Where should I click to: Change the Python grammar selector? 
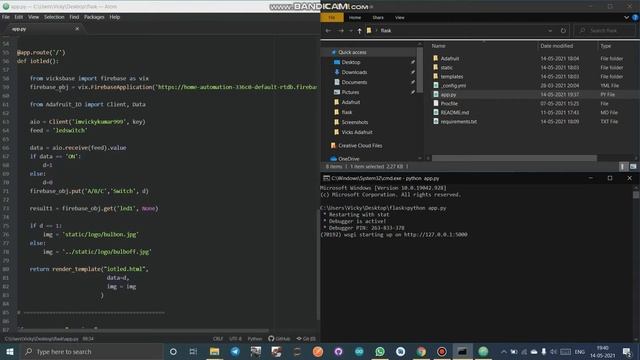255,339
